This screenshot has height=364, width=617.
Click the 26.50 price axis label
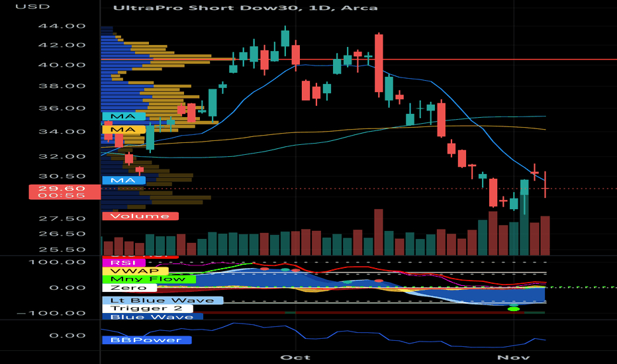click(x=62, y=234)
